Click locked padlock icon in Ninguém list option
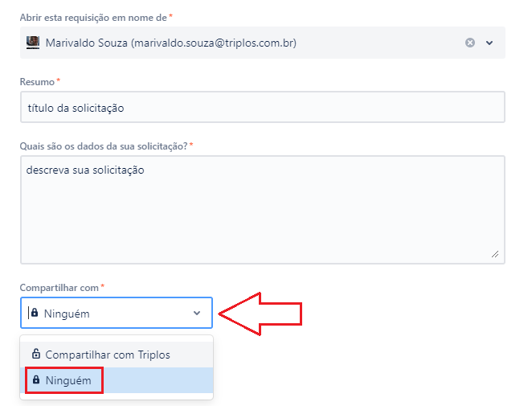The image size is (532, 406). click(x=36, y=379)
